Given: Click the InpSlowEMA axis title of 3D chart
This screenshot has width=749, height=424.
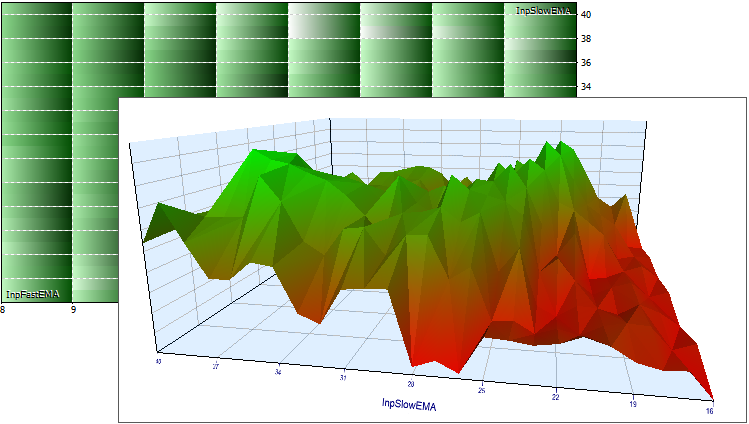Looking at the screenshot, I should [x=409, y=405].
